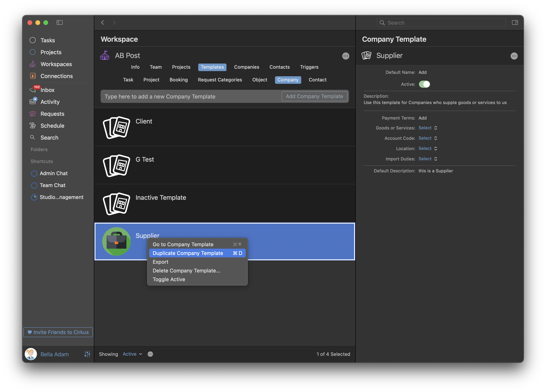The image size is (546, 392).
Task: Turn off the Active toggle switch
Action: (x=424, y=84)
